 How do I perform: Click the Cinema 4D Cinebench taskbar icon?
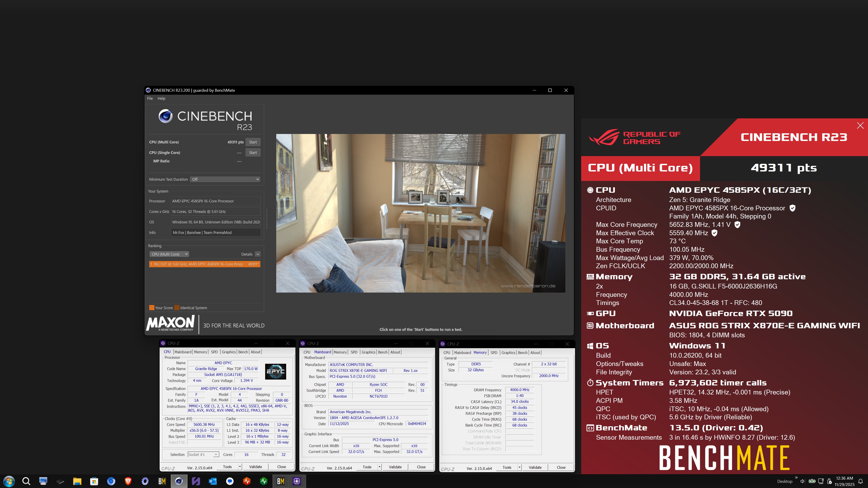click(179, 481)
